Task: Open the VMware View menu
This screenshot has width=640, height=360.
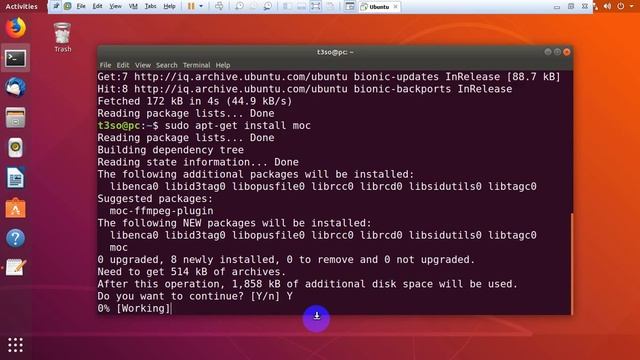Action: point(115,6)
